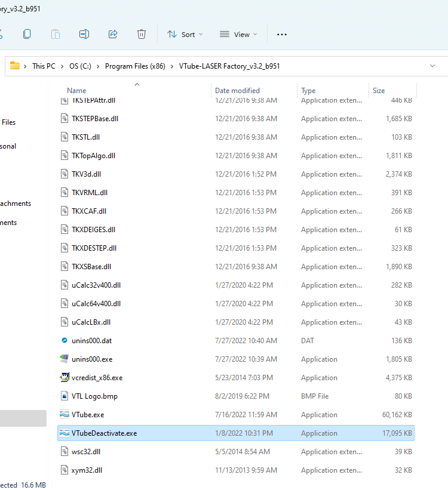Click the VTube.exe file icon
448x490 pixels.
point(65,415)
